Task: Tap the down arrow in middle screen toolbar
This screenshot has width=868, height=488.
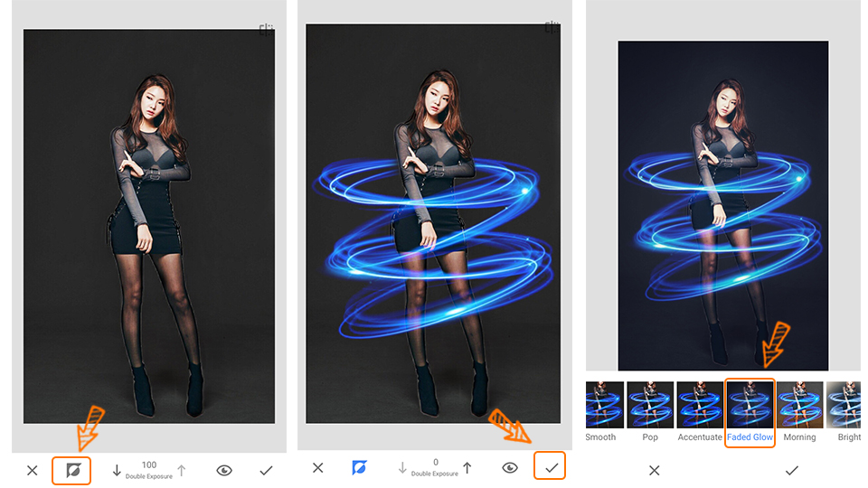Action: (x=402, y=468)
